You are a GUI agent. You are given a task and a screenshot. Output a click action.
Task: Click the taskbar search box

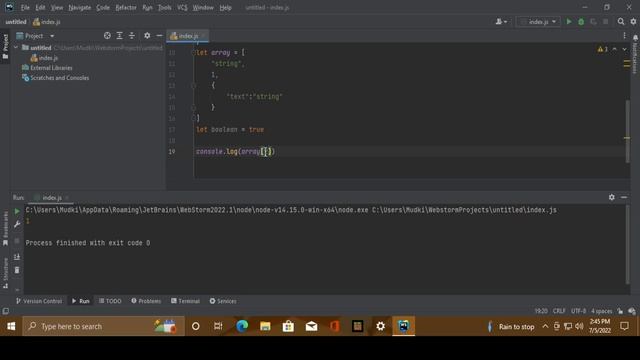(x=103, y=326)
